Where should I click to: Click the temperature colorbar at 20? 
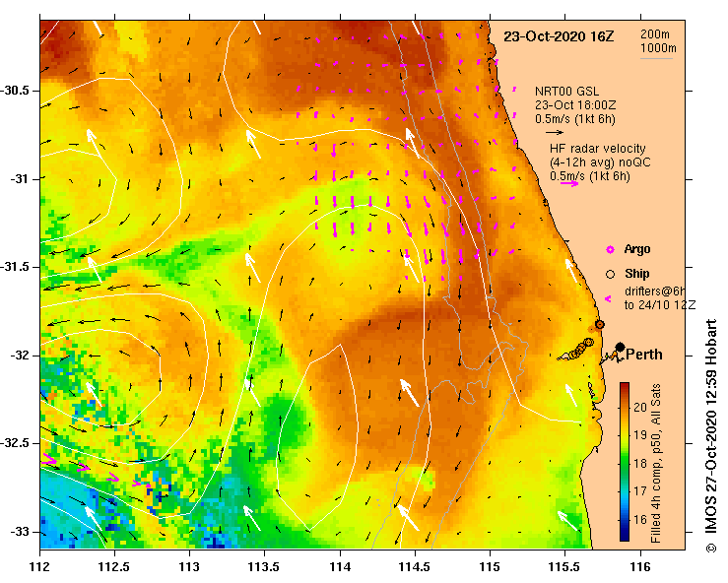[x=625, y=407]
